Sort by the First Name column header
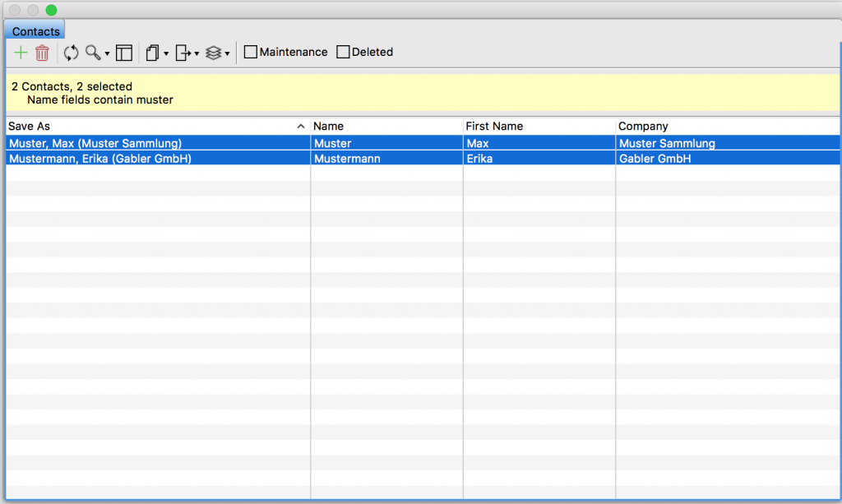Image resolution: width=842 pixels, height=504 pixels. 539,126
